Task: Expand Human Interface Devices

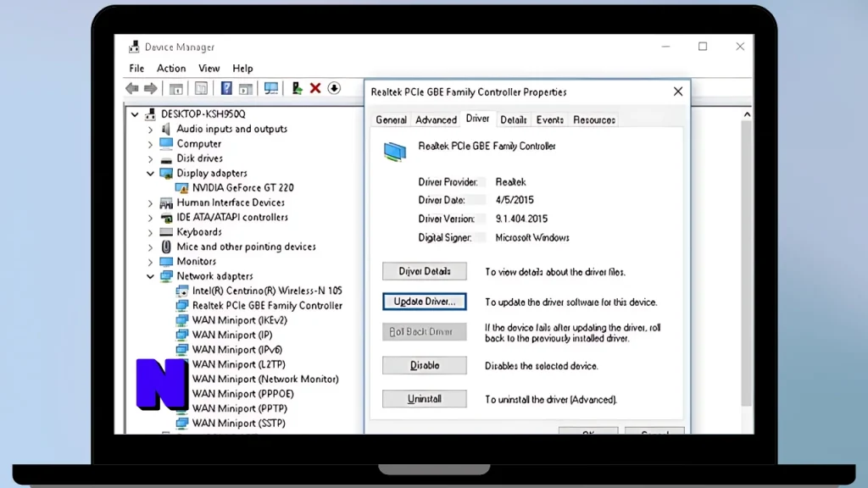Action: click(x=150, y=203)
